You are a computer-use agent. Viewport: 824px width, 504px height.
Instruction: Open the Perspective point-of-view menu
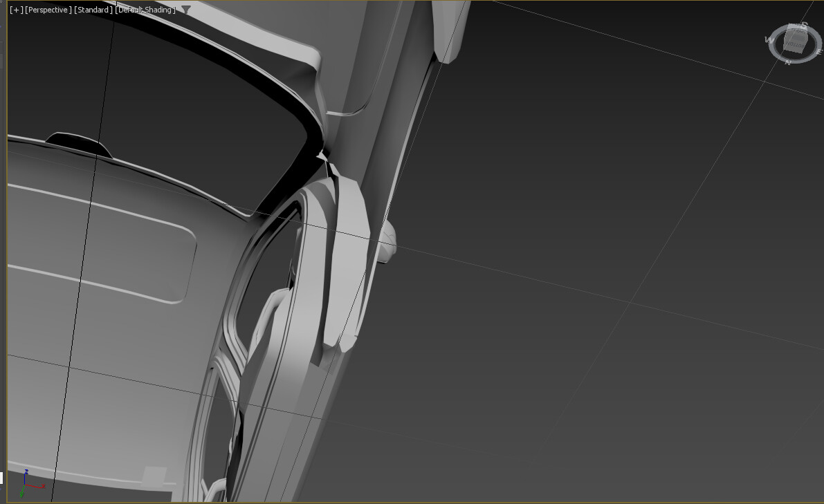(48, 10)
